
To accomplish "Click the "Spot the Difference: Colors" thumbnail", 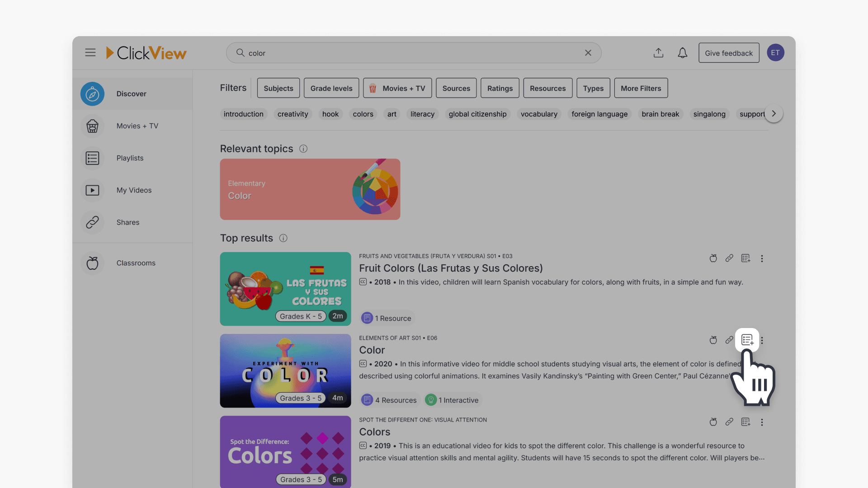I will [285, 452].
